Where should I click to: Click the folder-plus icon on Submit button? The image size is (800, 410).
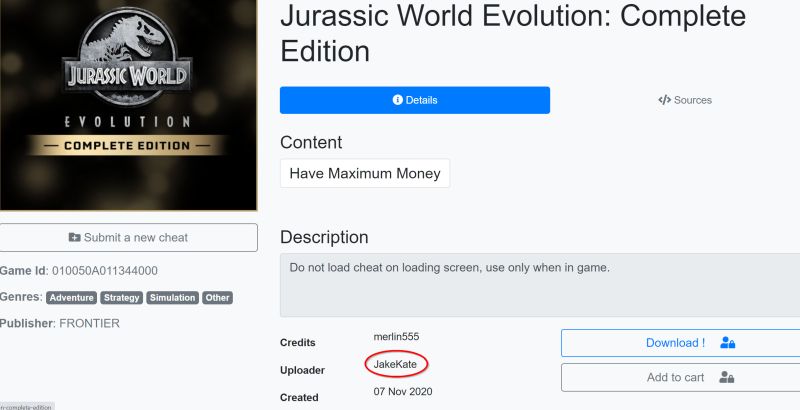74,237
